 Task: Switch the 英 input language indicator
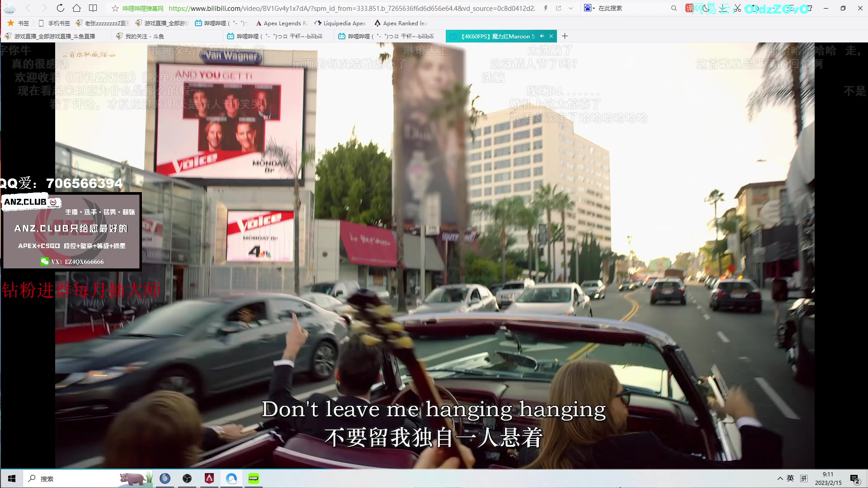coord(790,479)
